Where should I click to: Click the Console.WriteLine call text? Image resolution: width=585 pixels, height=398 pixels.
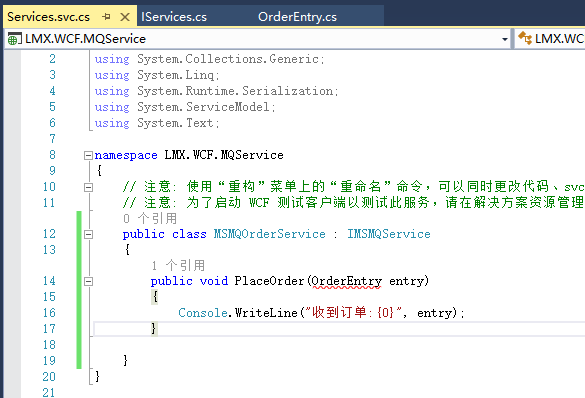pyautogui.click(x=238, y=313)
